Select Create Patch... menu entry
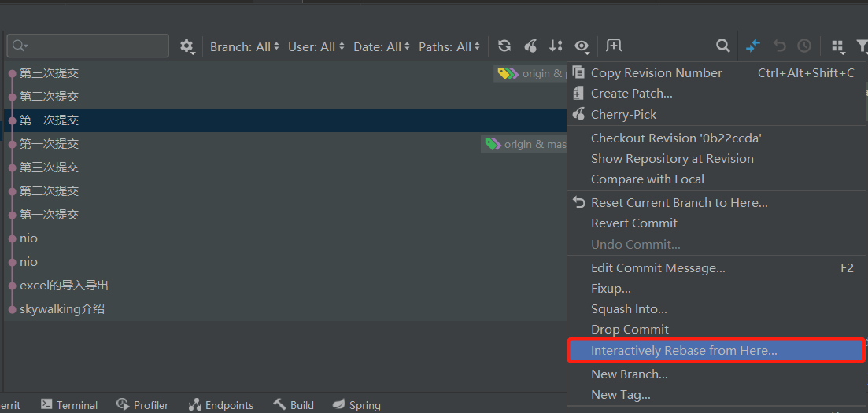 (x=716, y=94)
